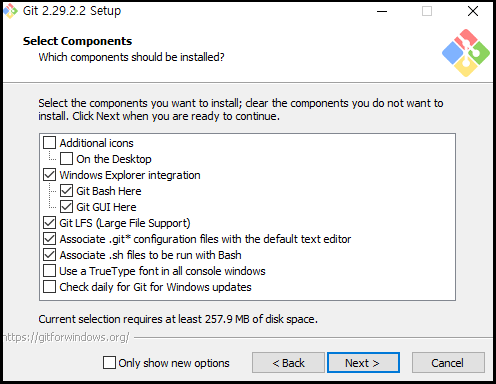Enable Check daily for Git updates
This screenshot has width=496, height=384.
click(x=49, y=287)
